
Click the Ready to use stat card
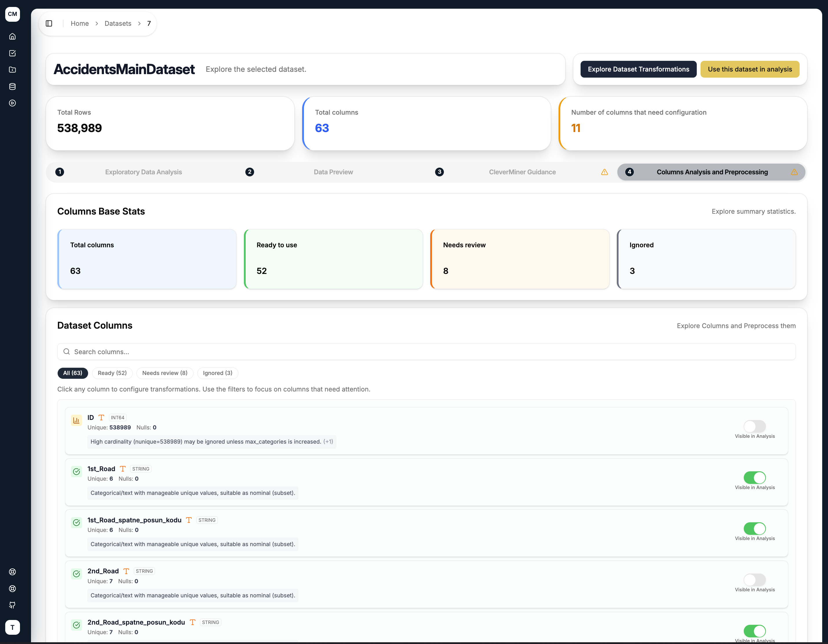[333, 259]
